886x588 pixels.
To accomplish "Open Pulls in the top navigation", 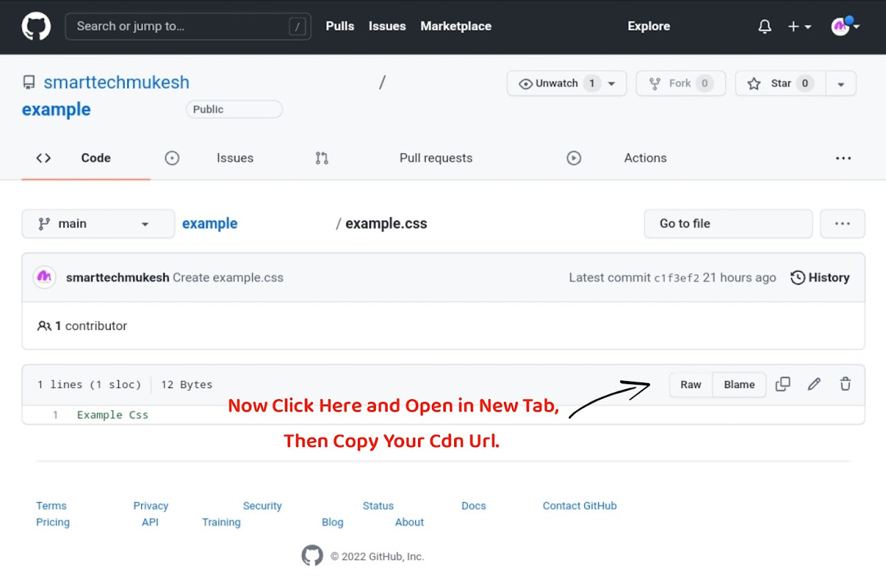I will click(340, 26).
